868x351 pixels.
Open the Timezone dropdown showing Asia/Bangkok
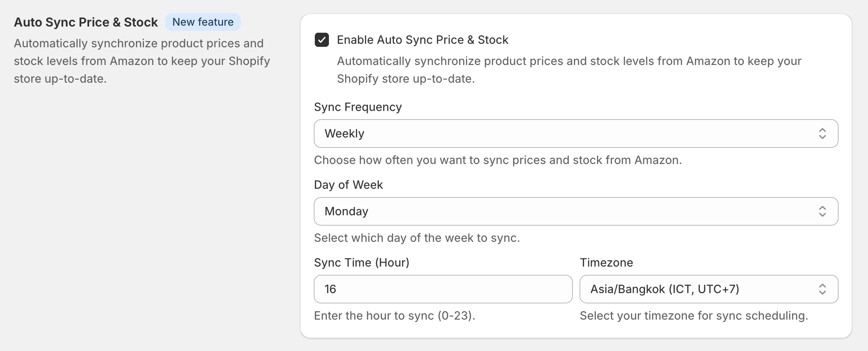[x=698, y=289]
